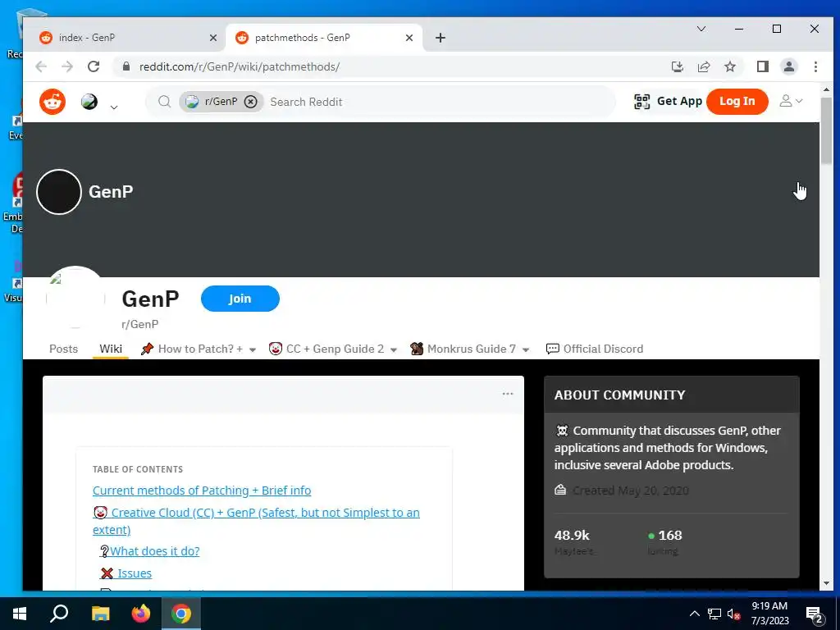Click the Chrome profile icon
Image resolution: width=840 pixels, height=630 pixels.
coord(788,66)
